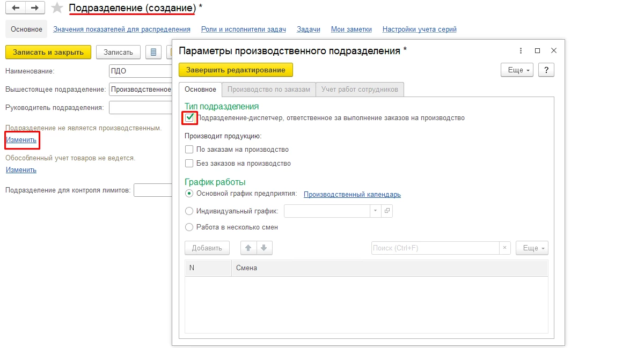Go forward with the right arrow button
Viewport: 644px width, 348px height.
tap(35, 8)
